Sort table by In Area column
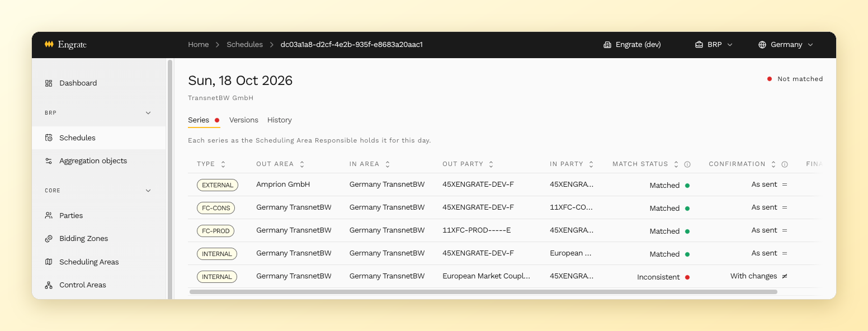Screen dimensions: 868x331 388,164
